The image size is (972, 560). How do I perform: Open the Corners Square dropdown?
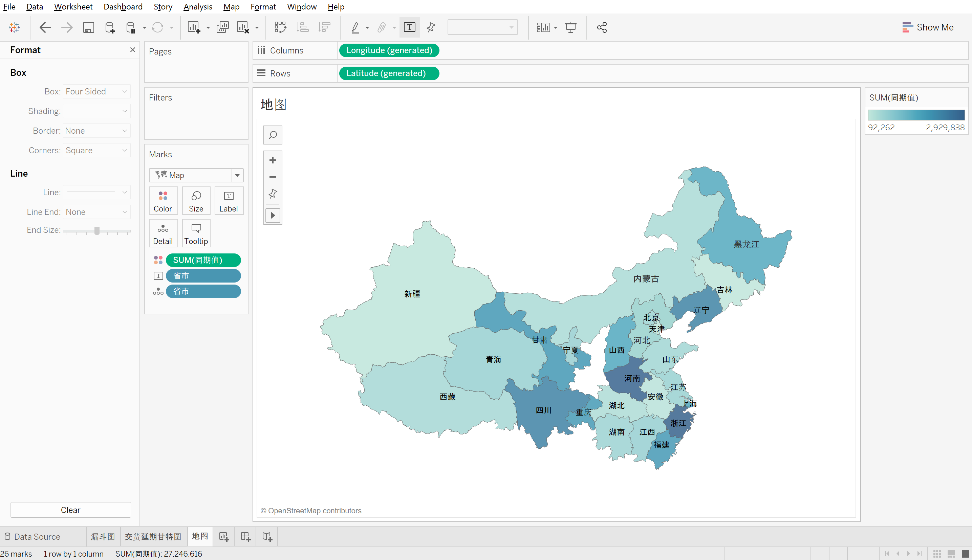pyautogui.click(x=96, y=150)
